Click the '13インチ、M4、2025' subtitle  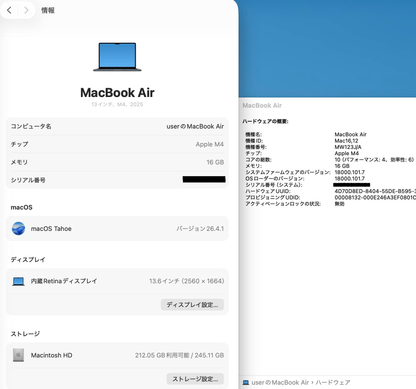coord(117,104)
